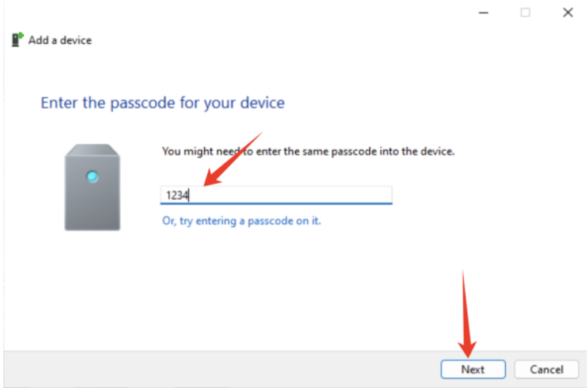Viewport: 588px width, 390px height.
Task: Click 'Enter the passcode for your device' heading
Action: point(163,104)
